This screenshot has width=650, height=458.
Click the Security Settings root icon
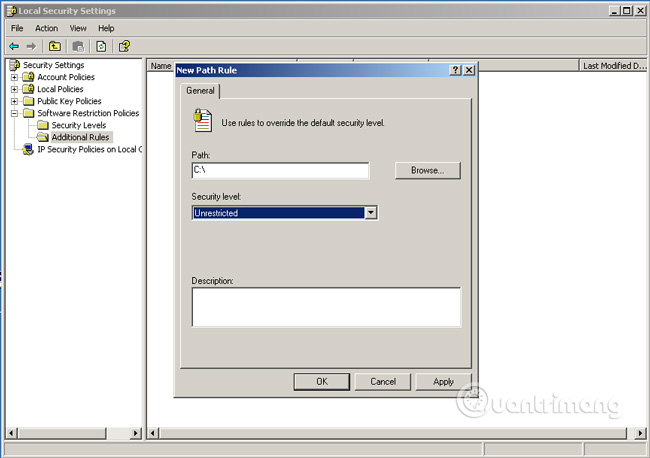tap(15, 65)
